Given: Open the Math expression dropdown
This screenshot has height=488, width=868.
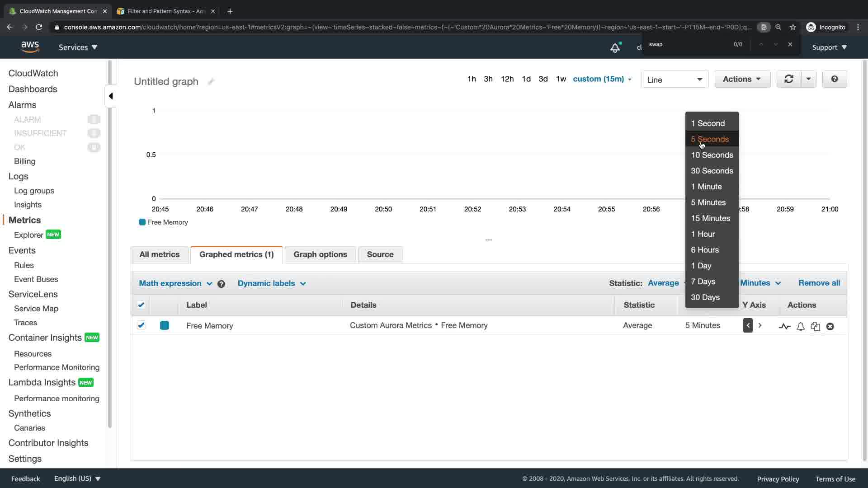Looking at the screenshot, I should point(175,283).
